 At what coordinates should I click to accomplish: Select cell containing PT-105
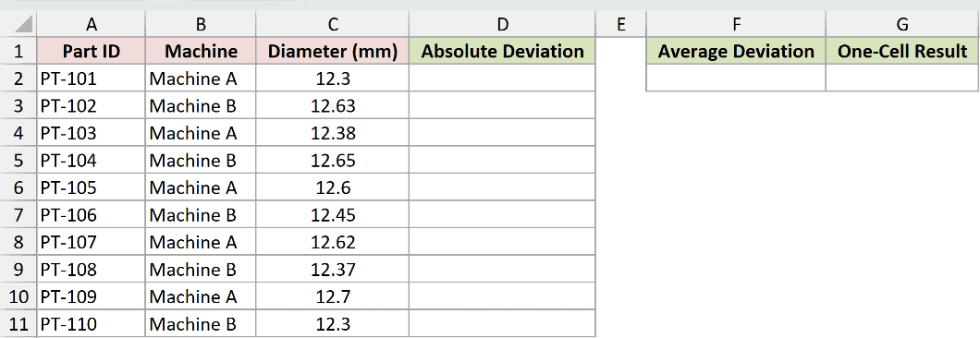(x=92, y=187)
